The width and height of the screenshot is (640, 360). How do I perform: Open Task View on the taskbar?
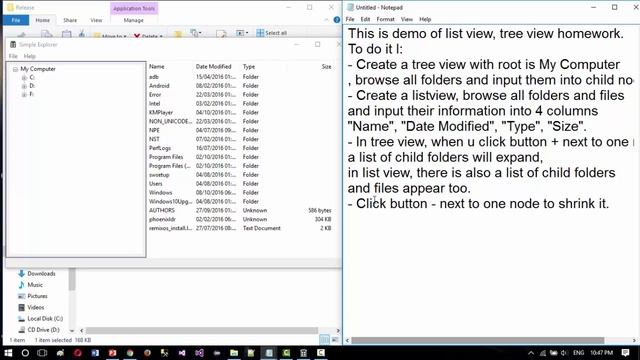42,353
